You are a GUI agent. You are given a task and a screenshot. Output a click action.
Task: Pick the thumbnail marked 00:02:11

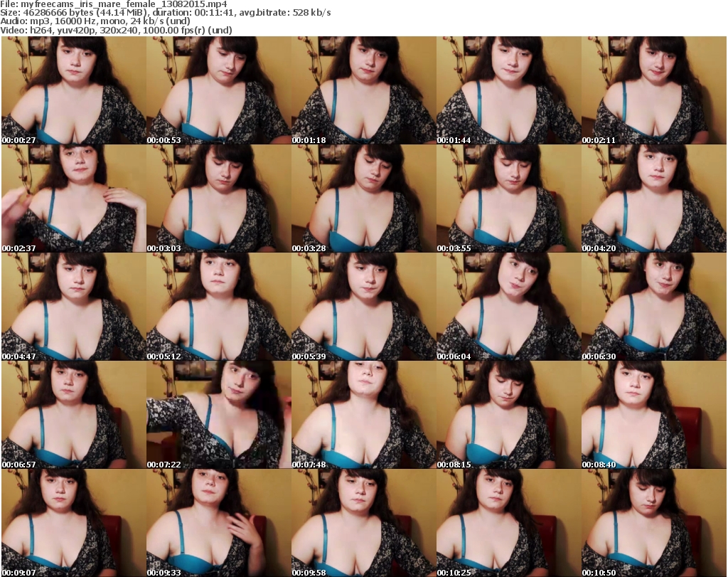(x=654, y=90)
